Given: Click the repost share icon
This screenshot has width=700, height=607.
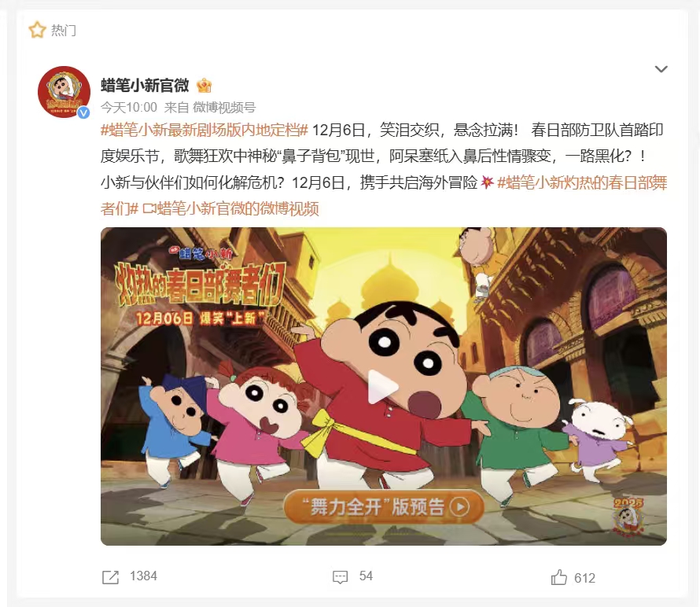Looking at the screenshot, I should 110,577.
